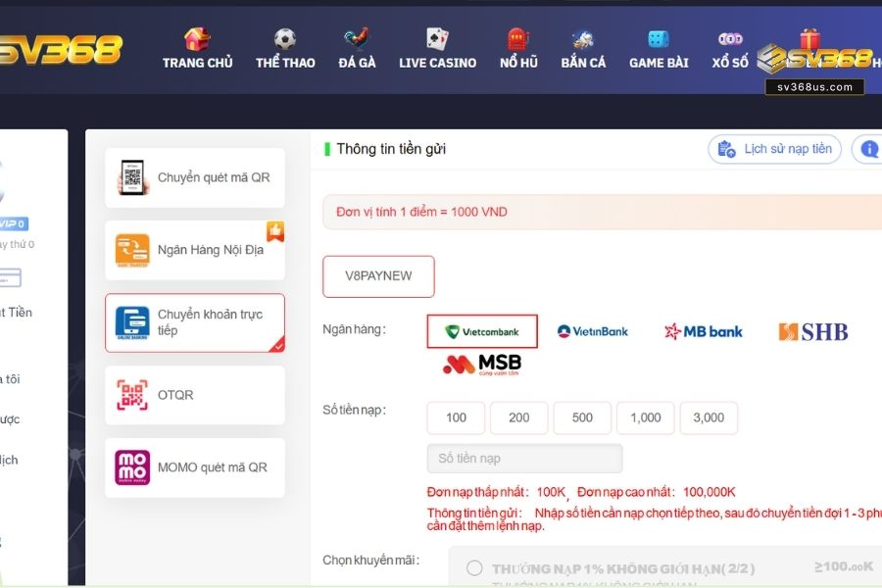
Task: Open the Bắn Cá fish icon
Action: (583, 39)
